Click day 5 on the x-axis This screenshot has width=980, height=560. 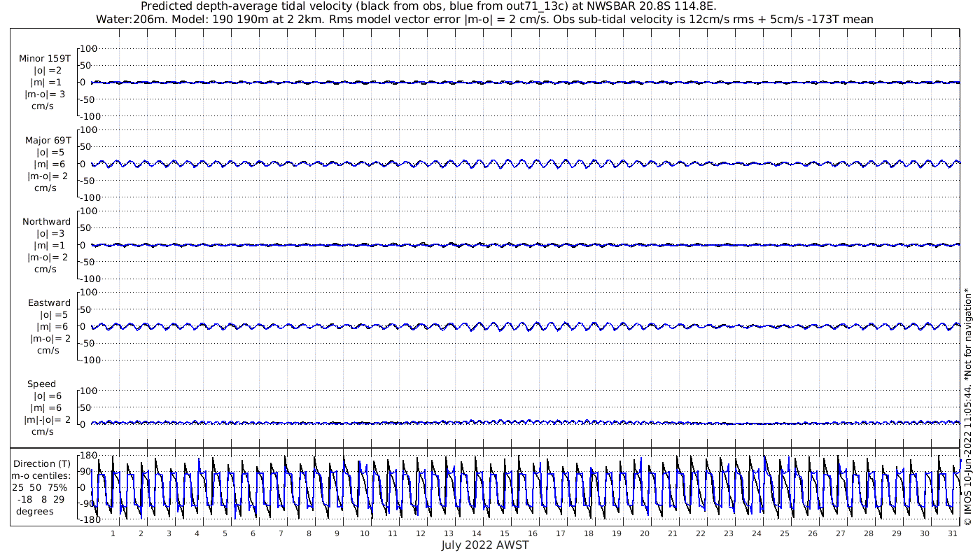coord(225,533)
